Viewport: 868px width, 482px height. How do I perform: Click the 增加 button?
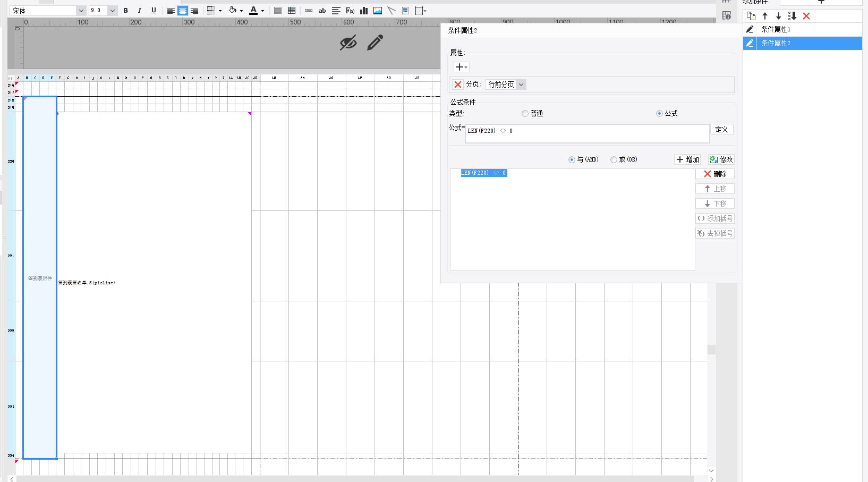point(687,159)
